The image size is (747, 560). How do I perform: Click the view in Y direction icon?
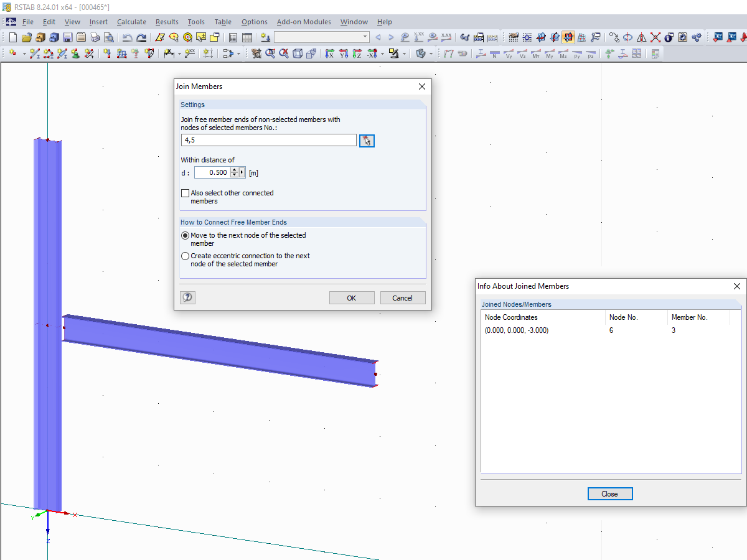[343, 54]
